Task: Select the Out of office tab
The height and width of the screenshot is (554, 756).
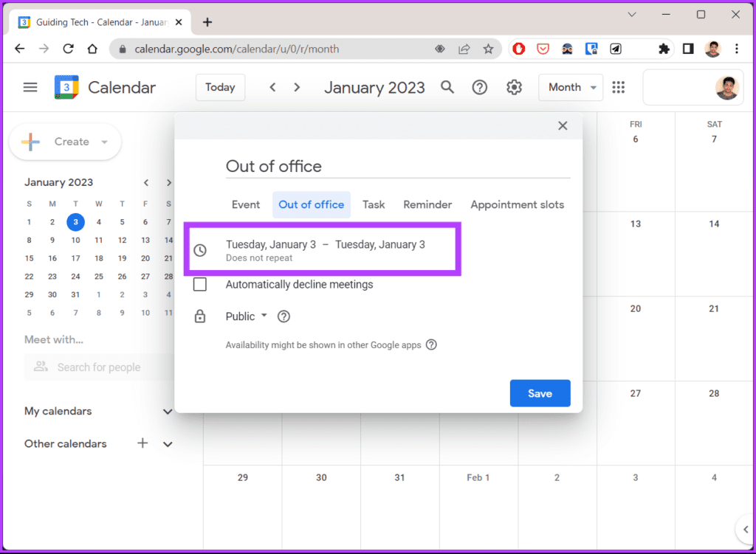Action: point(312,205)
